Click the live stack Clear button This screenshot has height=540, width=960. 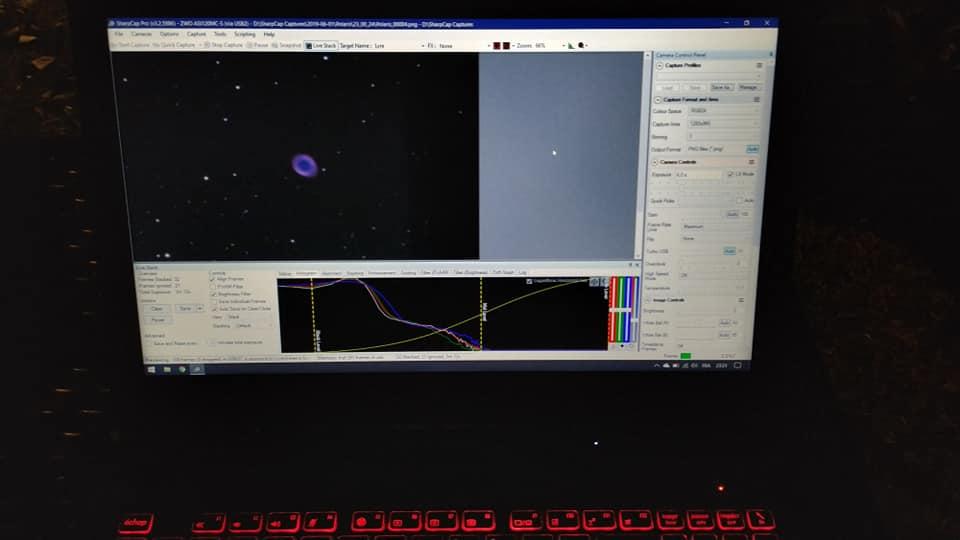coord(157,309)
